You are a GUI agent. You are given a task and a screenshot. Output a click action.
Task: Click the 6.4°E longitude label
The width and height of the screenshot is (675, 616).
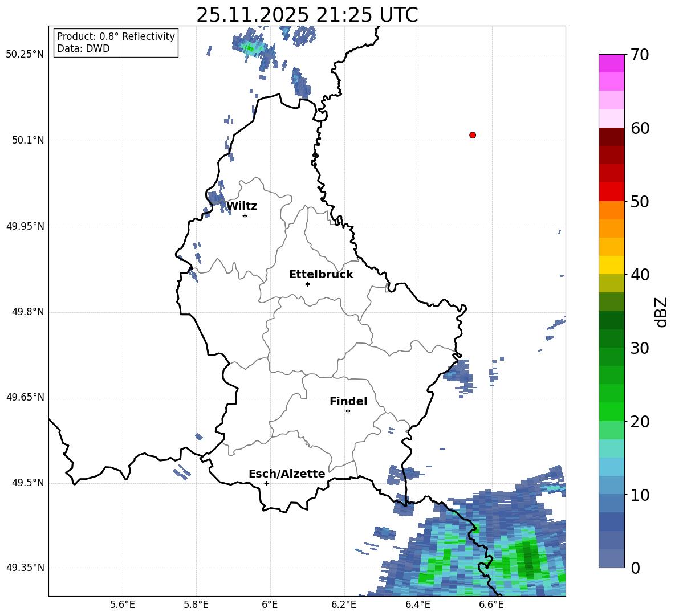pyautogui.click(x=417, y=605)
